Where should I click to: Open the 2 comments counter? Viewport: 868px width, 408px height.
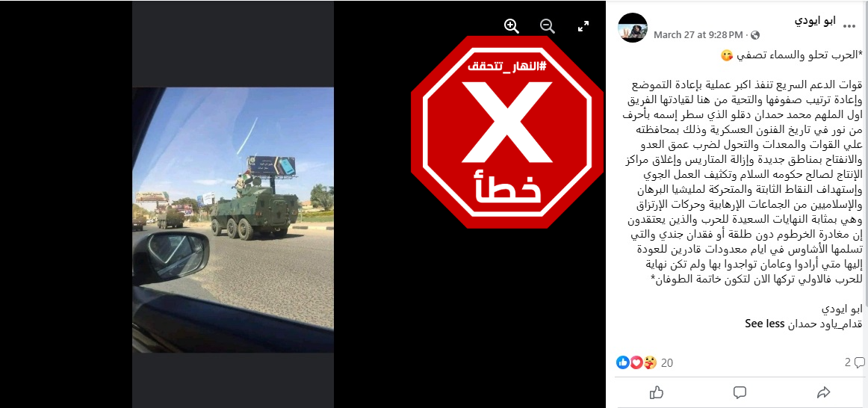854,362
